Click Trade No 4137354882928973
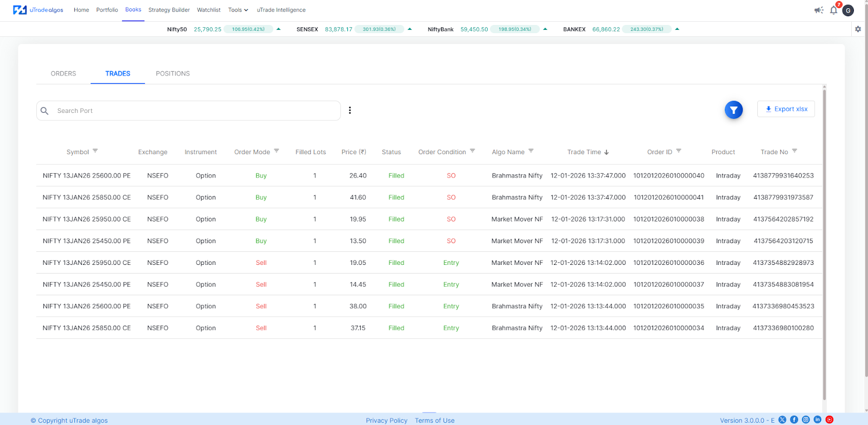Image resolution: width=868 pixels, height=425 pixels. (x=783, y=263)
